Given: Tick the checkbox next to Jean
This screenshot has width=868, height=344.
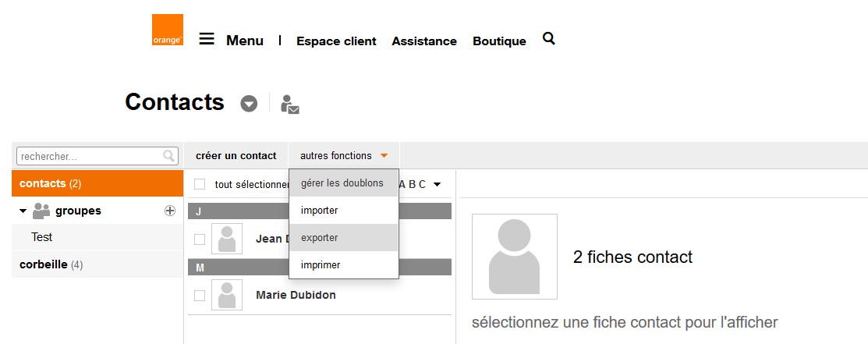Looking at the screenshot, I should click(x=200, y=239).
